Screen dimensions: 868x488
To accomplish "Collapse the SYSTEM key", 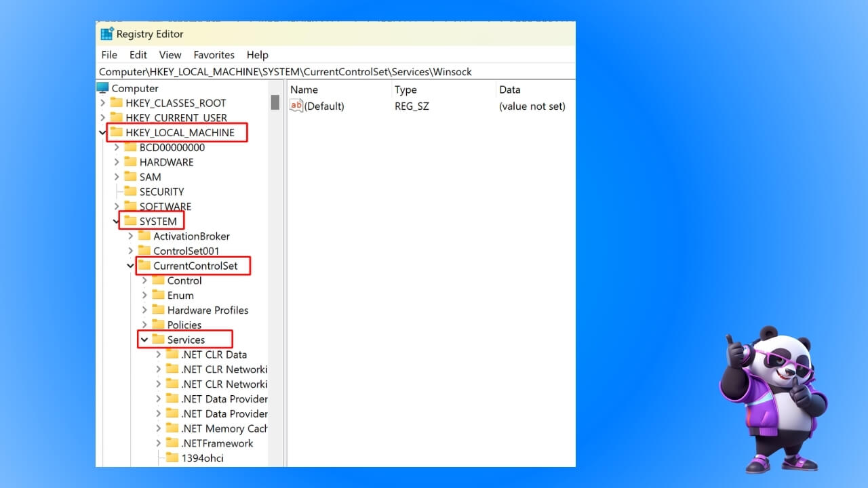I will (117, 221).
